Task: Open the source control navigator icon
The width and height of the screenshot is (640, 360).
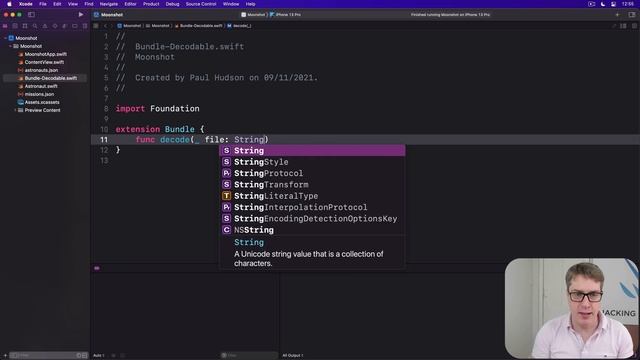Action: pyautogui.click(x=15, y=26)
